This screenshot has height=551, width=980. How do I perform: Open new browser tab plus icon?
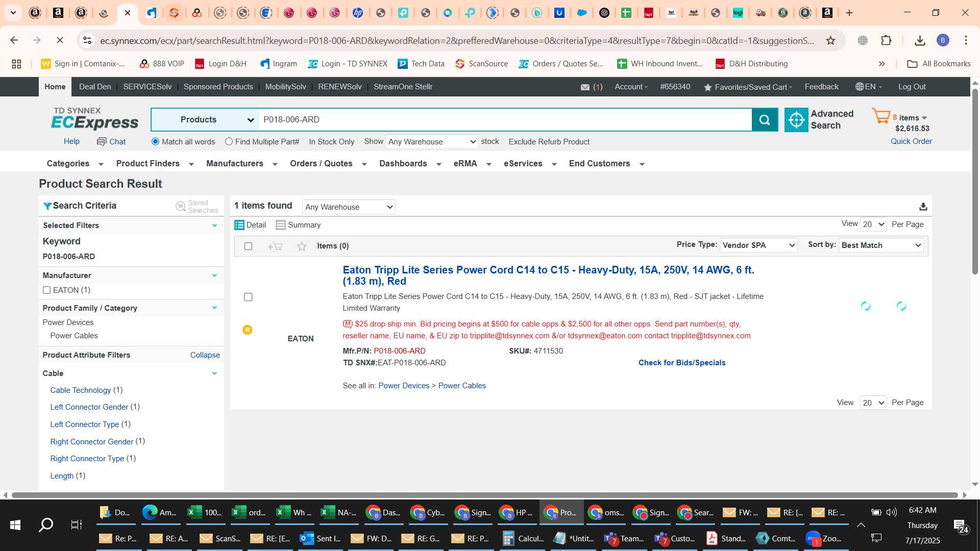(x=849, y=13)
